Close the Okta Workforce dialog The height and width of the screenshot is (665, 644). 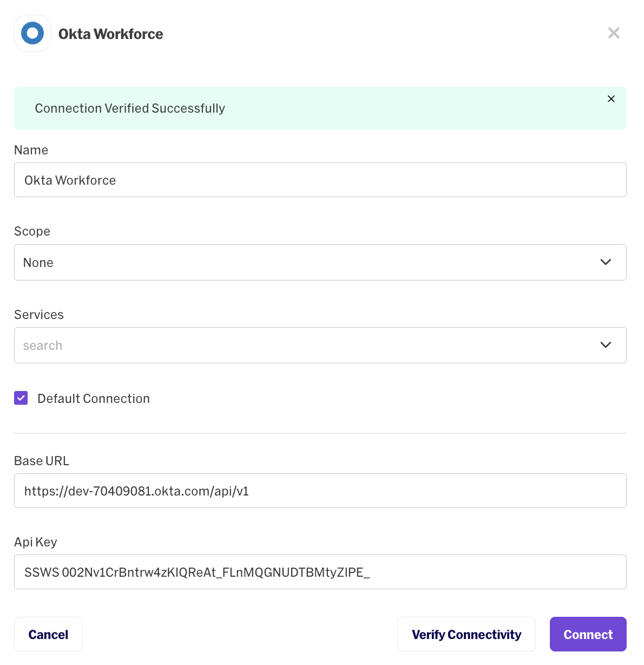[614, 33]
